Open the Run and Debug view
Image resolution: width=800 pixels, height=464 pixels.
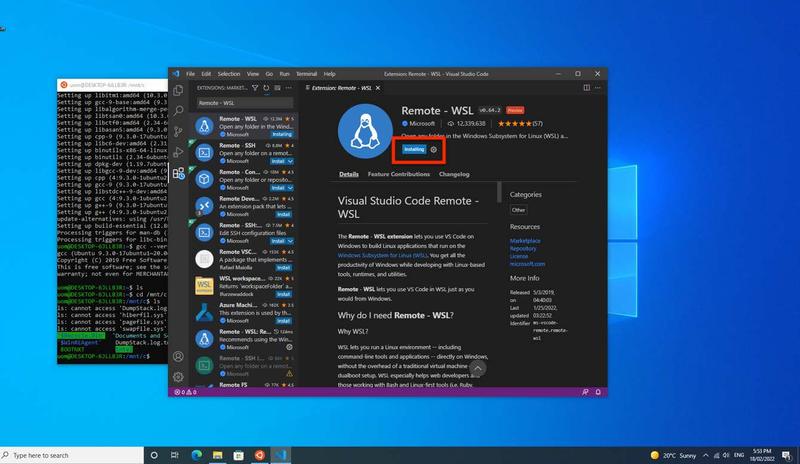(178, 152)
